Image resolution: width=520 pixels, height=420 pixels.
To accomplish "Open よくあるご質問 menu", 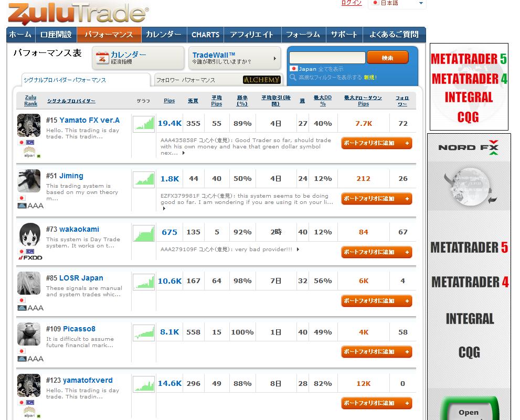I will [x=394, y=35].
